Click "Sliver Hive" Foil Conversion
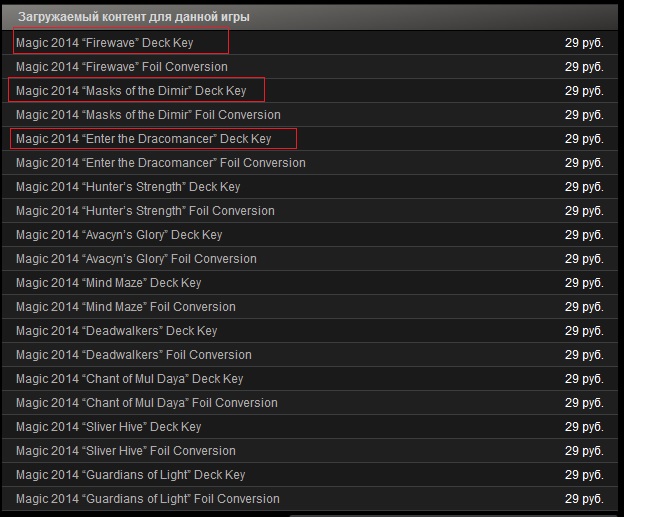645x517 pixels. 126,451
